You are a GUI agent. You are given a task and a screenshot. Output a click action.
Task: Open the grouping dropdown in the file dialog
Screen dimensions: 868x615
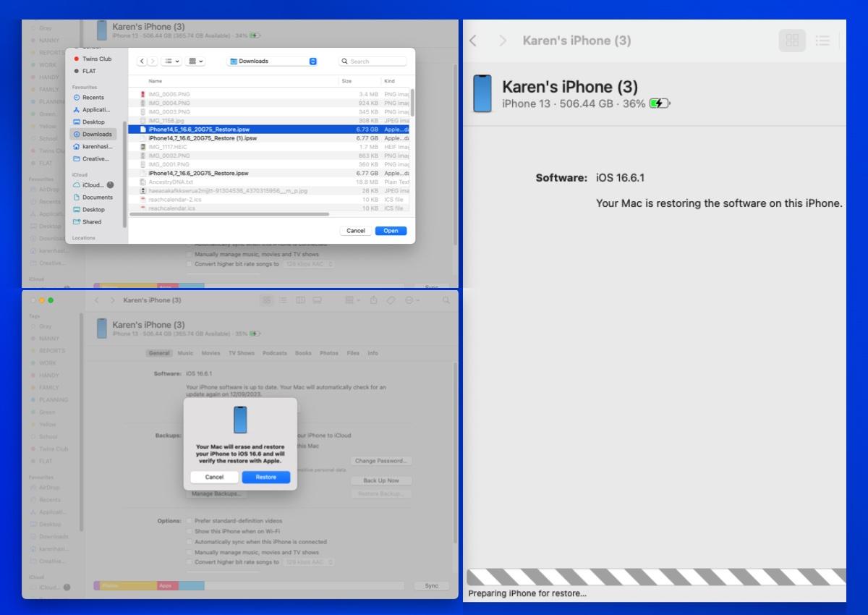(x=196, y=61)
